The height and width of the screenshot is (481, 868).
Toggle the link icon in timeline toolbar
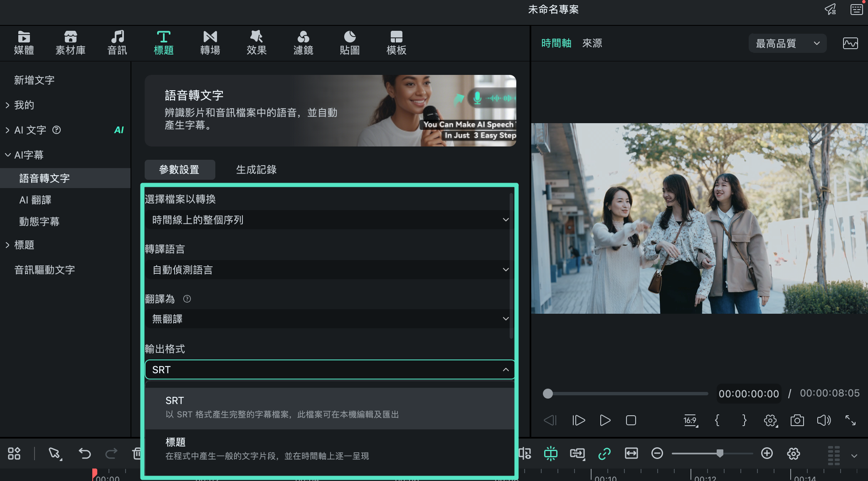[x=604, y=453]
